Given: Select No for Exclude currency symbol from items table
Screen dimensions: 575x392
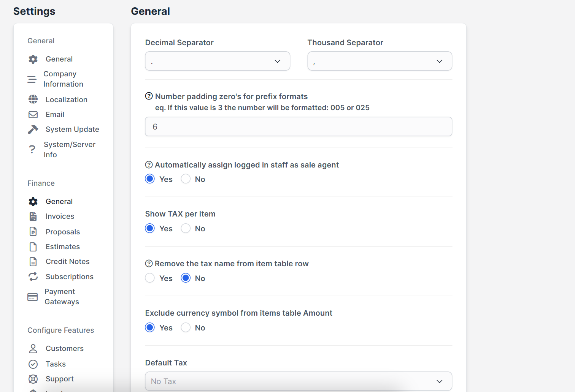Looking at the screenshot, I should click(x=186, y=327).
